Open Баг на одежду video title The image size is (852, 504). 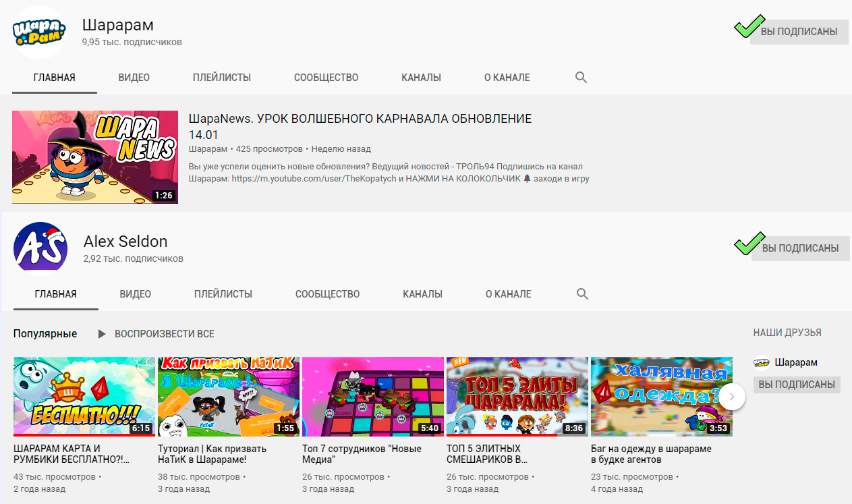click(x=651, y=454)
